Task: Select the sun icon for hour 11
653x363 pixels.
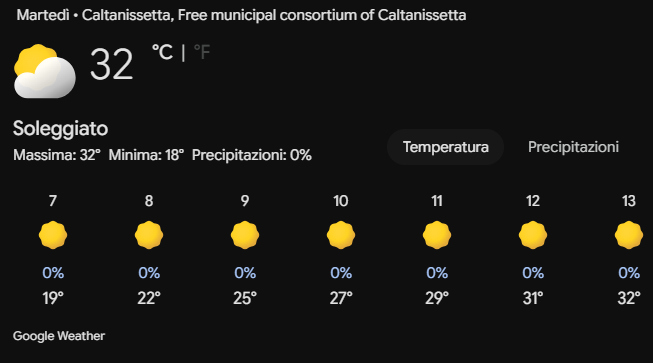Action: pyautogui.click(x=437, y=235)
